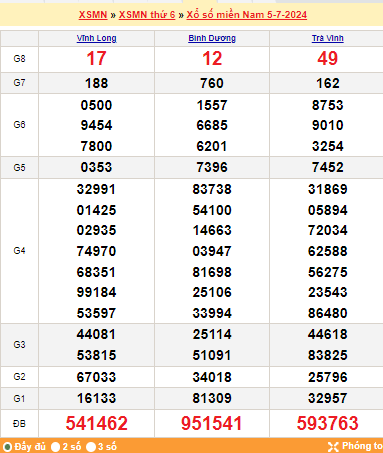
Task: Click G6 number 1557
Action: pos(212,105)
